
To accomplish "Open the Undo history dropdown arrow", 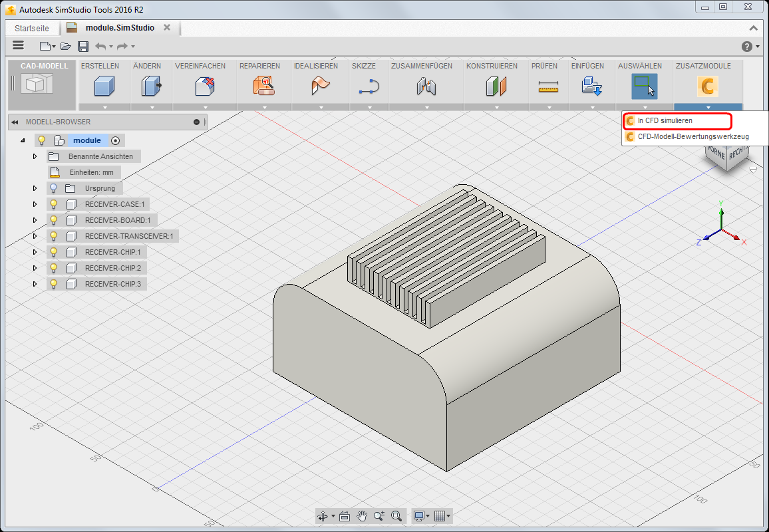I will (x=111, y=47).
